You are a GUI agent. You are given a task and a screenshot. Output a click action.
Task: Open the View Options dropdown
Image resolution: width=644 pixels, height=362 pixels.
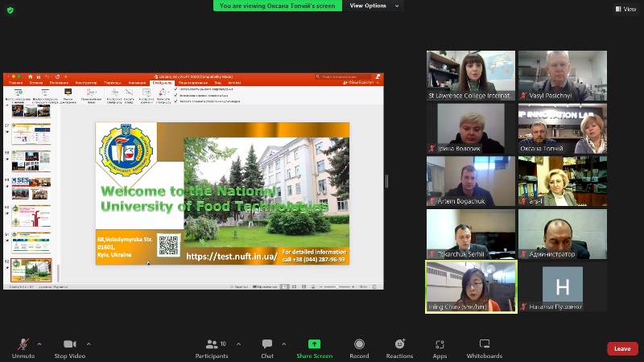coord(374,6)
